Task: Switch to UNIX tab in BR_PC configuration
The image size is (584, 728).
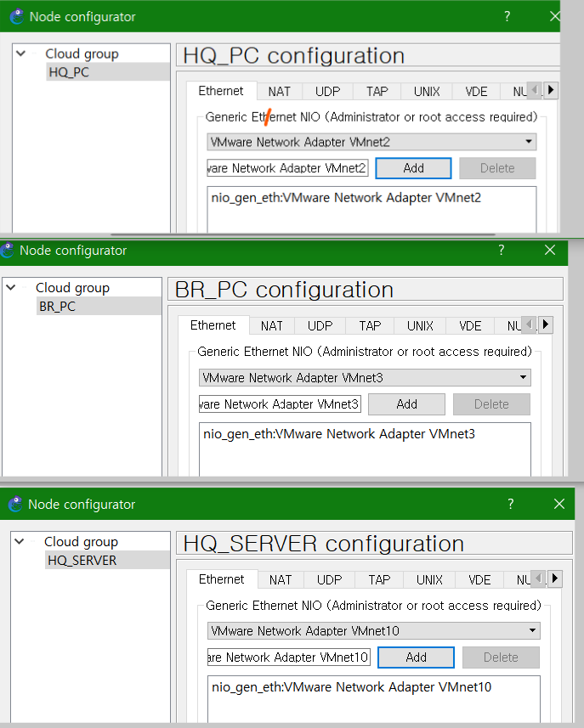Action: click(x=420, y=326)
